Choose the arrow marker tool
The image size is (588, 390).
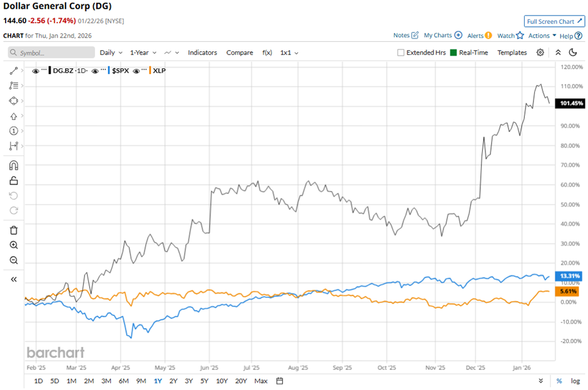point(14,116)
